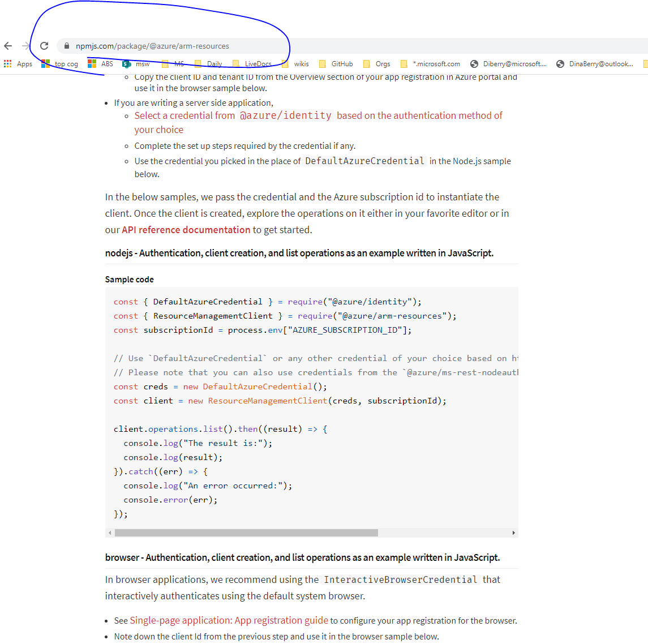Click the client.operations.list().then code line
Screen dimensions: 648x644
(220, 429)
